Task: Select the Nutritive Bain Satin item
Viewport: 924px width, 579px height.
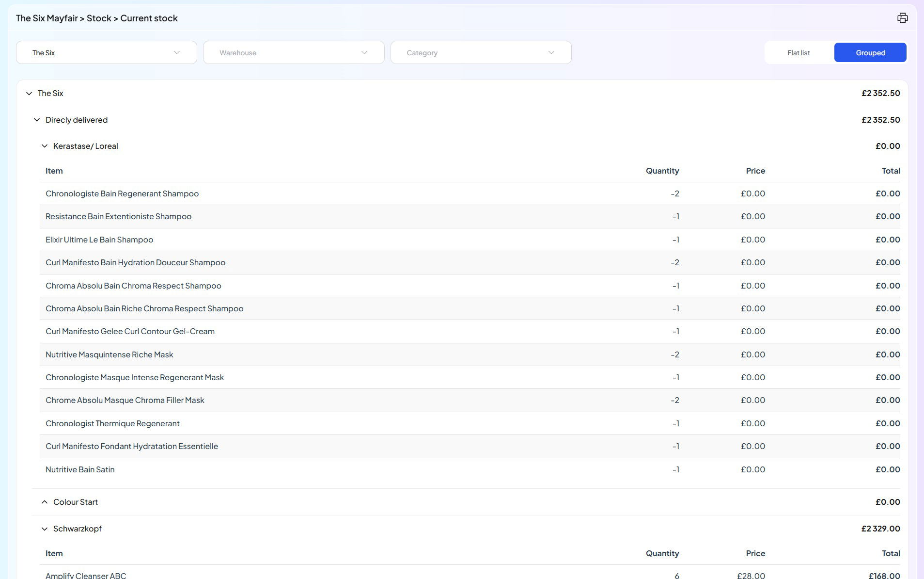Action: pyautogui.click(x=80, y=469)
